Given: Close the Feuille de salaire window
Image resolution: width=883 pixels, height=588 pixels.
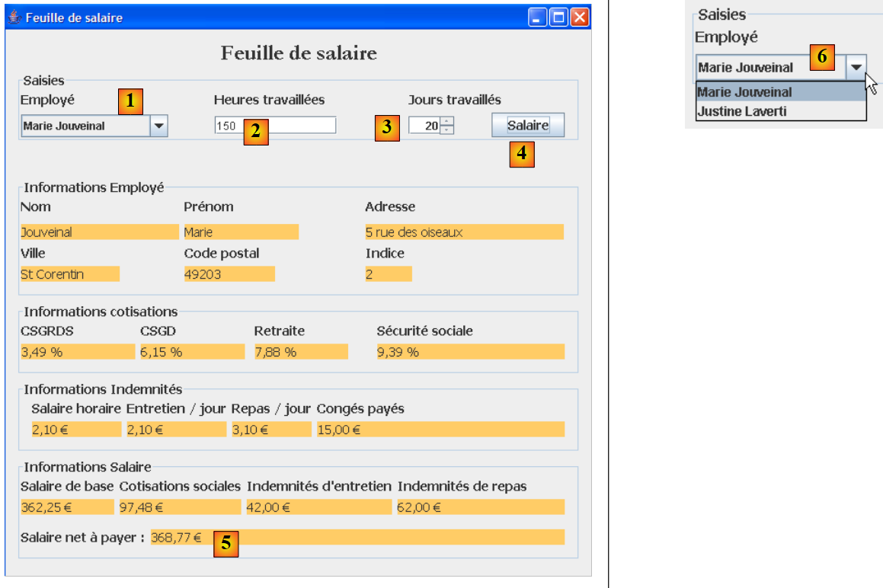Looking at the screenshot, I should 580,18.
